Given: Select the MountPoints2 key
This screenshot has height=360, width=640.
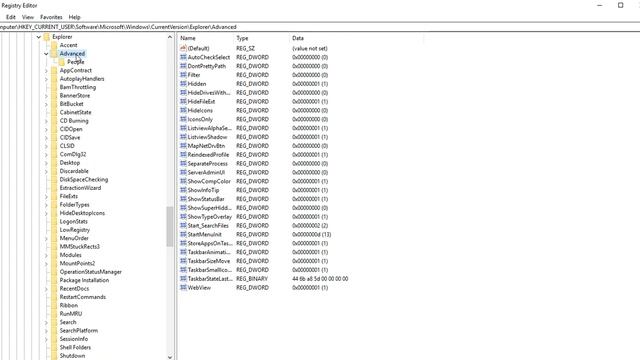Looking at the screenshot, I should click(77, 263).
